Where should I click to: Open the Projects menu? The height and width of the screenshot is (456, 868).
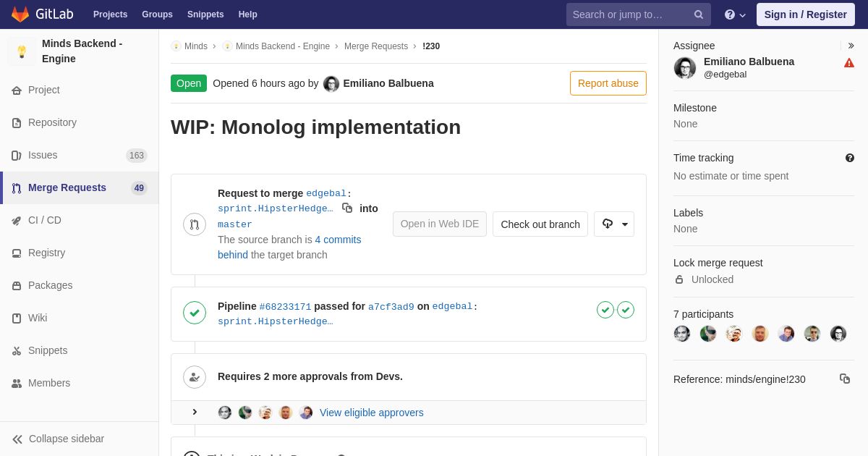pyautogui.click(x=110, y=14)
